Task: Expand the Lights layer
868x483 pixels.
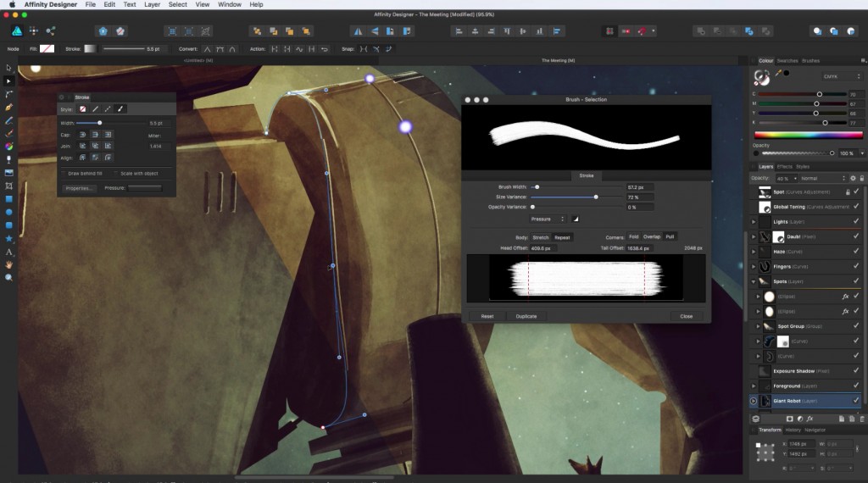Action: coord(754,222)
